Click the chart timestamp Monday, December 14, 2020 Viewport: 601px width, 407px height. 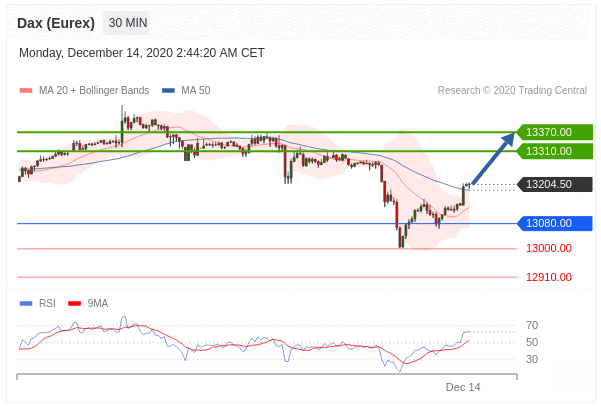click(x=141, y=53)
